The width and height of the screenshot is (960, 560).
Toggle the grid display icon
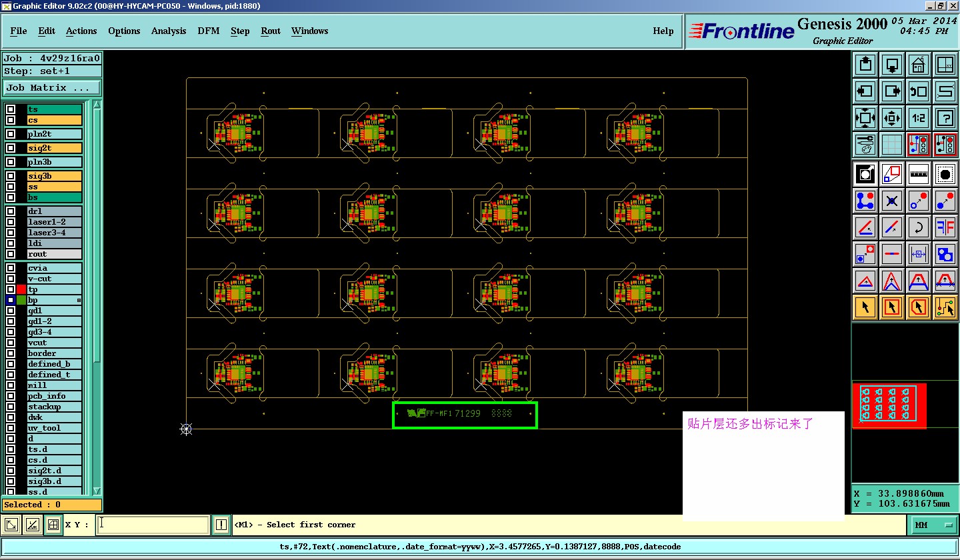click(892, 144)
